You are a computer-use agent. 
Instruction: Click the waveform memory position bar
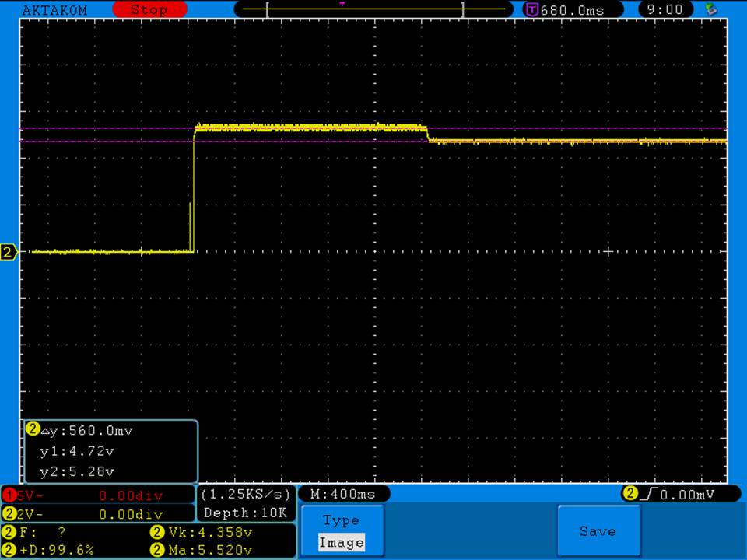click(364, 9)
